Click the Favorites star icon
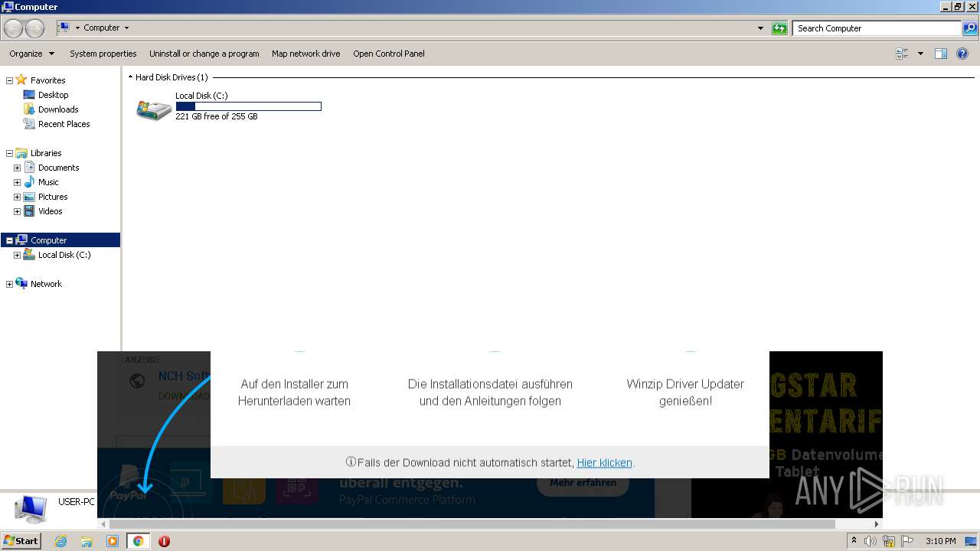The image size is (980, 551). pos(21,80)
